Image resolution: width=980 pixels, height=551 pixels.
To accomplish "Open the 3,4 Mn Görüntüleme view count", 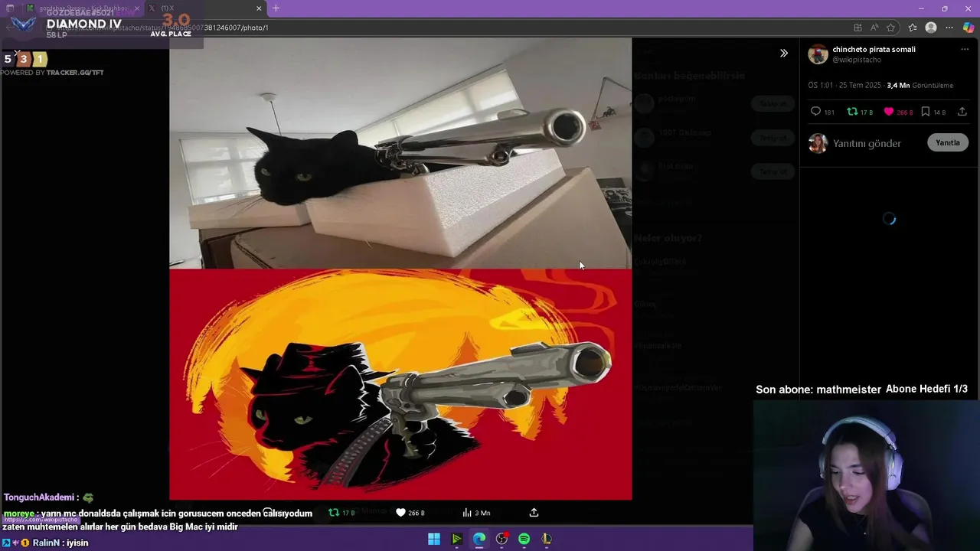I will point(920,85).
